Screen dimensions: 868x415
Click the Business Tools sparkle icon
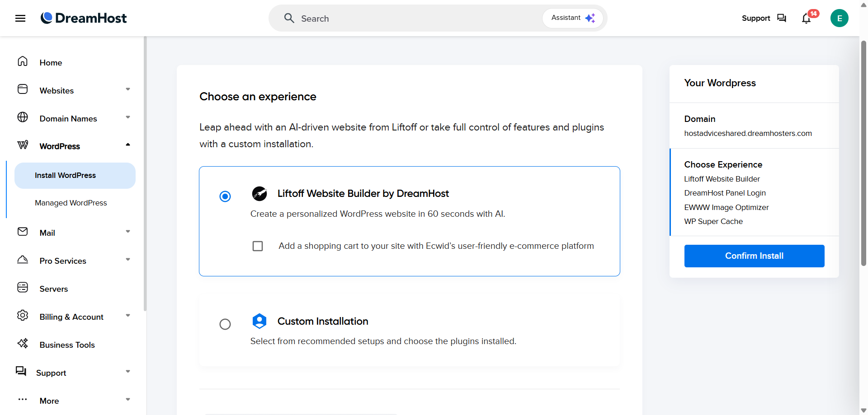(23, 344)
